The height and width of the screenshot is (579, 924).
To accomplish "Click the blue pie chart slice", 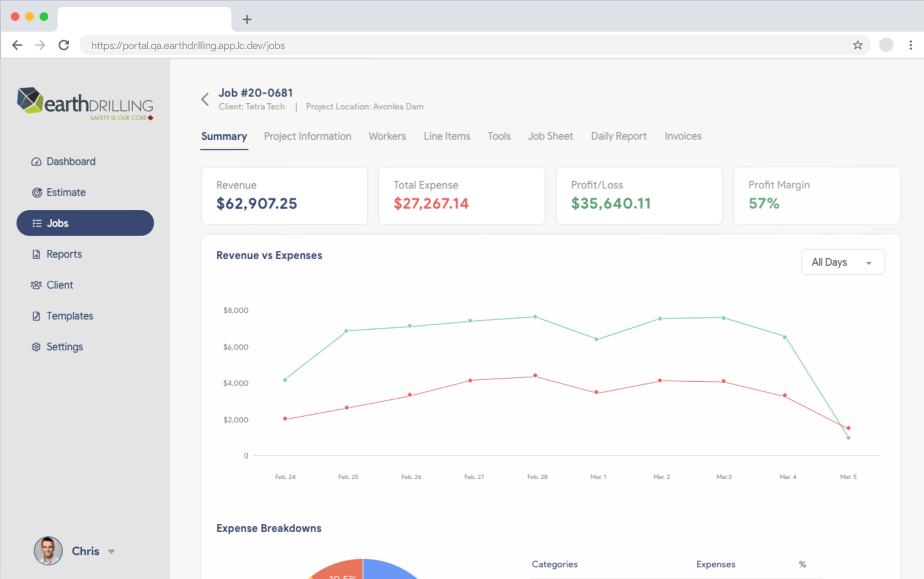I will (x=388, y=570).
